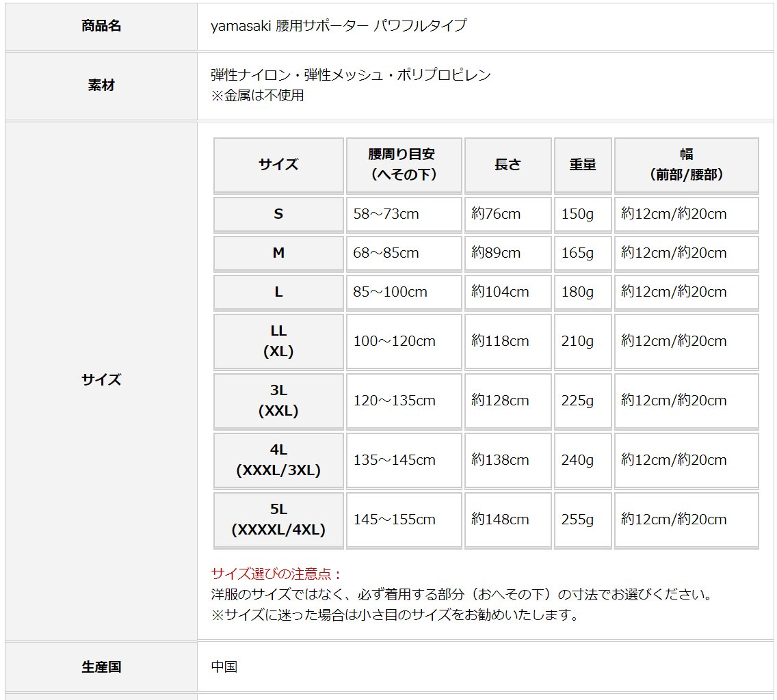777x700 pixels.
Task: Click the 85～100cm waist cell
Action: tap(391, 292)
